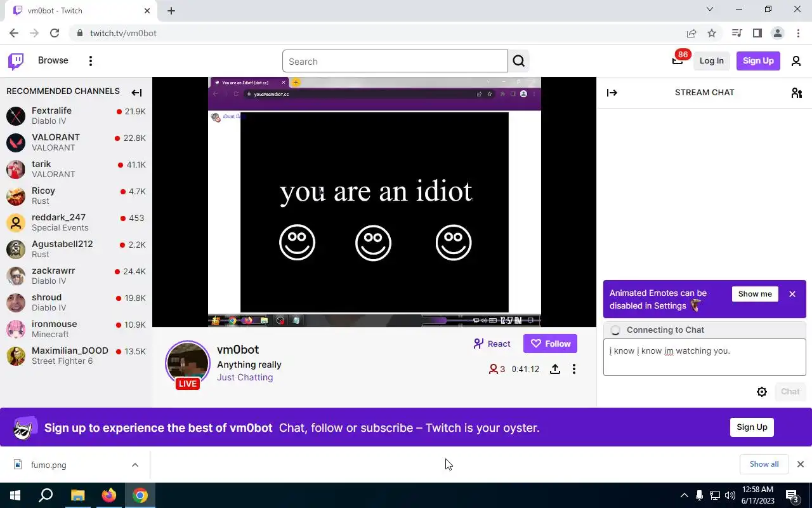
Task: Open File Explorer from taskbar
Action: pyautogui.click(x=77, y=495)
